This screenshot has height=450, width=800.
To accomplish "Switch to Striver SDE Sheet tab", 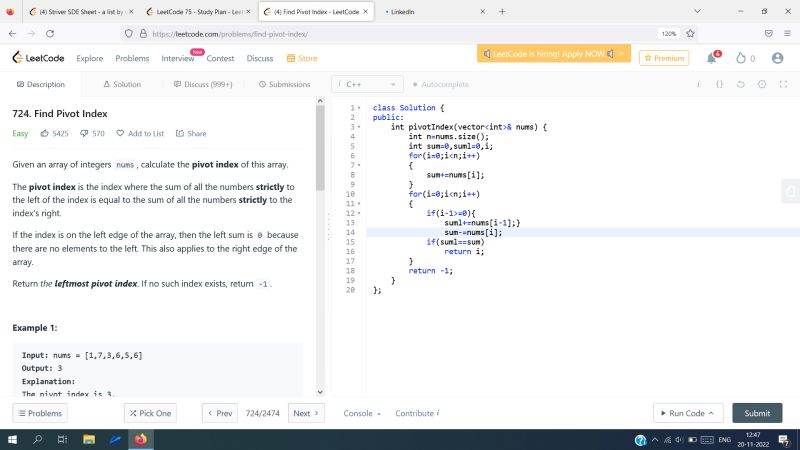I will click(x=79, y=11).
